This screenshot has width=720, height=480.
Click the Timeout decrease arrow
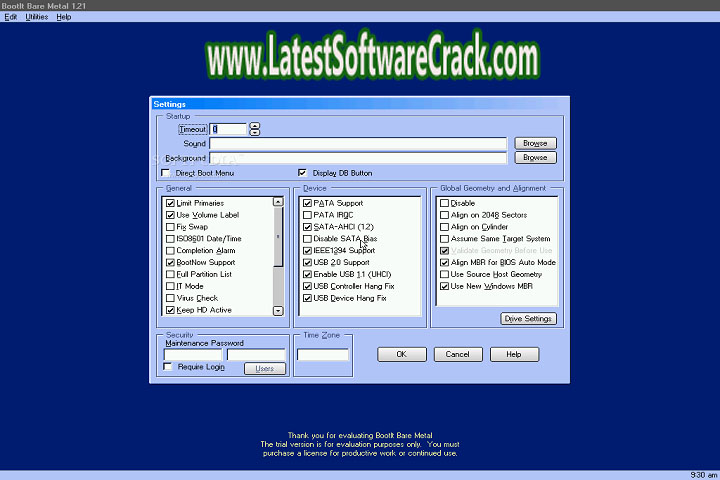(x=255, y=132)
